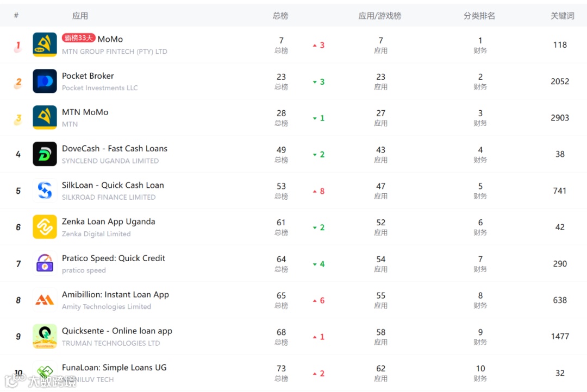The image size is (587, 392).
Task: Click the MTN MoMo title in row three
Action: pyautogui.click(x=85, y=112)
